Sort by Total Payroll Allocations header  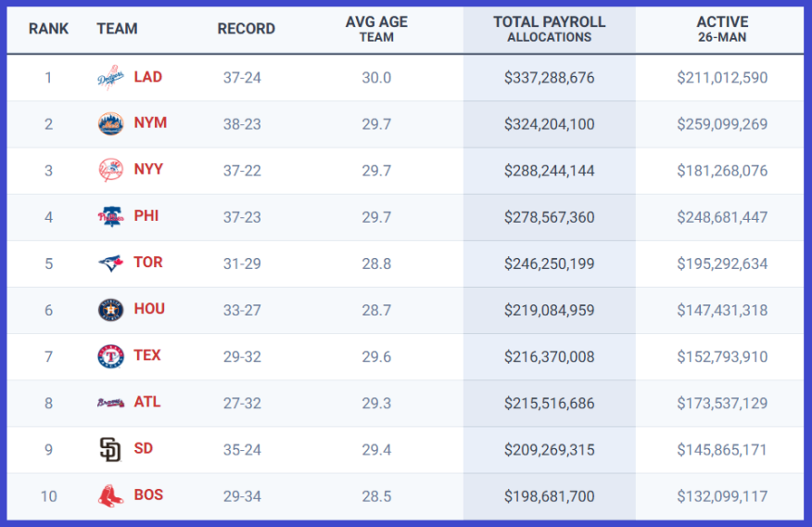coord(549,29)
